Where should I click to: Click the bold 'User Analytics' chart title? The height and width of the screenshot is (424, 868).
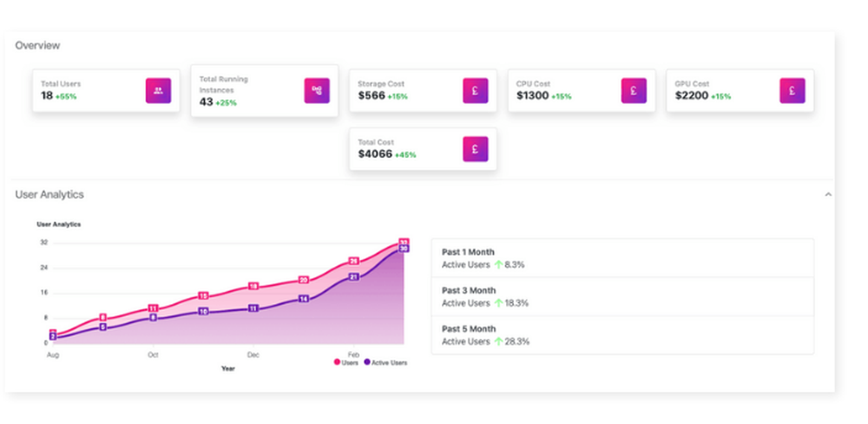[x=59, y=225]
